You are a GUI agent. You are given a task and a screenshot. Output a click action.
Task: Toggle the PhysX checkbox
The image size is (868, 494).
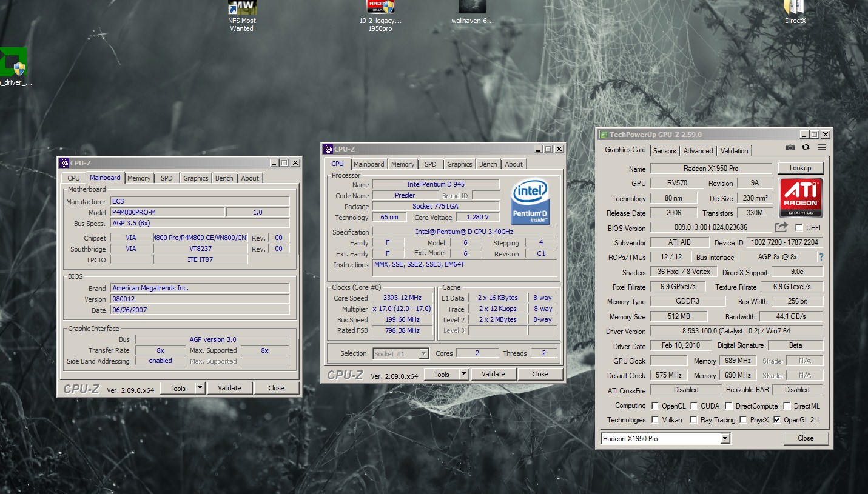743,420
